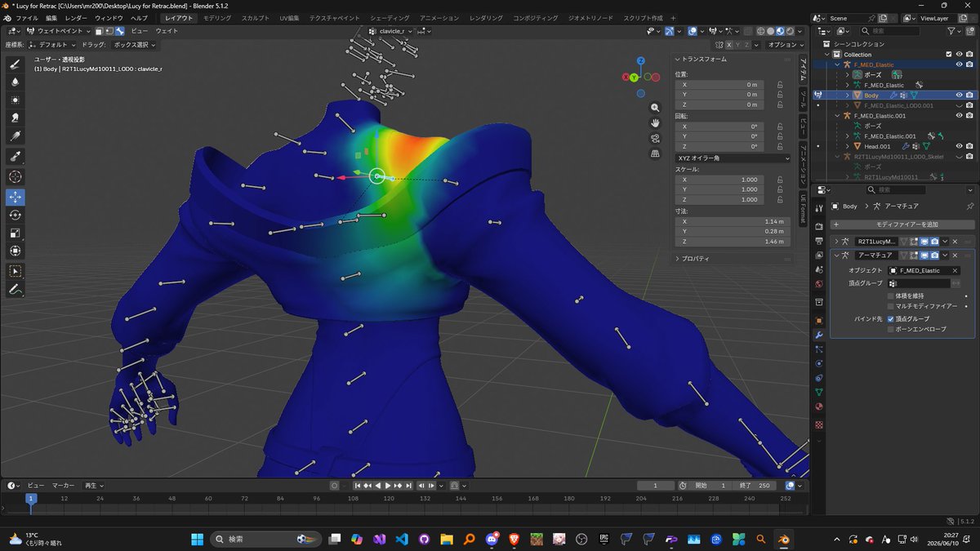Expand the Body object tree row

846,96
